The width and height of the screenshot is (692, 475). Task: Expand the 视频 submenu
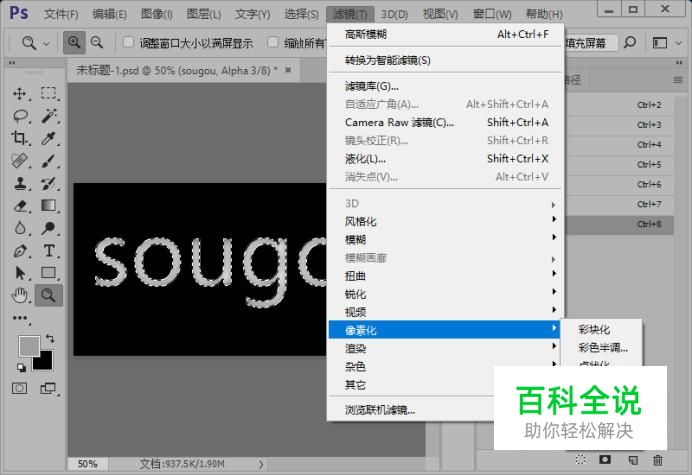[x=444, y=312]
